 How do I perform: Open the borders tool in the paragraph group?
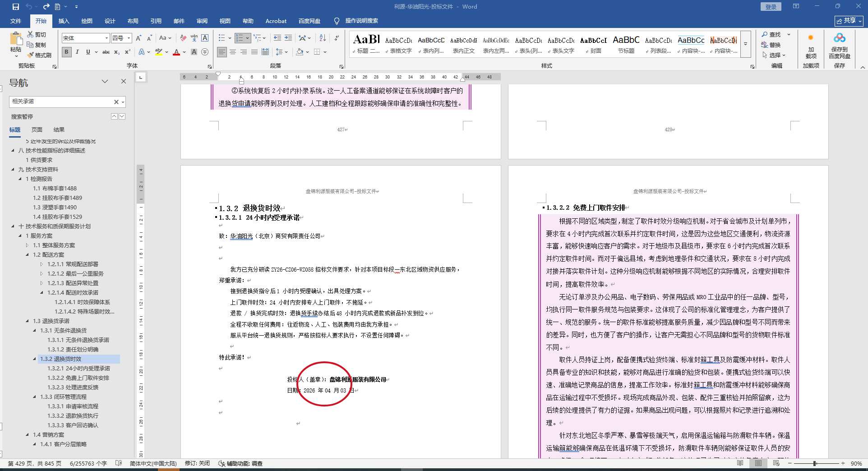(x=317, y=52)
